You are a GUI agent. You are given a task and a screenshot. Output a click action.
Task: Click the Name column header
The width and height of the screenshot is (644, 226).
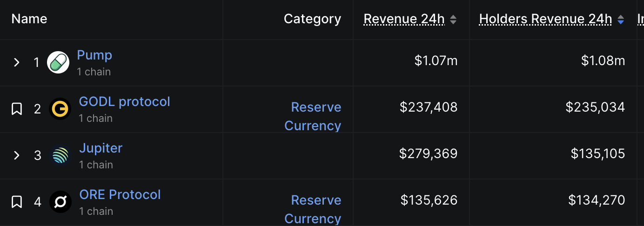click(29, 19)
